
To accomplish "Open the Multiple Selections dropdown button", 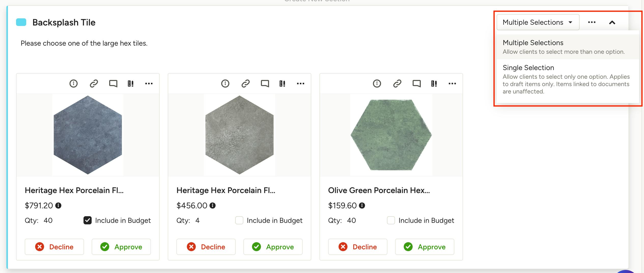I will coord(538,22).
